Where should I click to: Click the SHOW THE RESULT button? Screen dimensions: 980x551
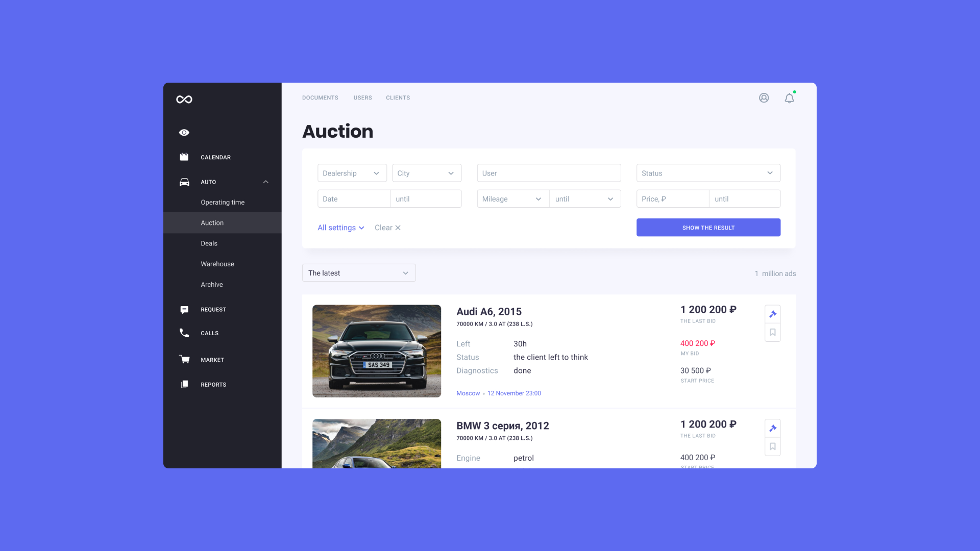(708, 228)
